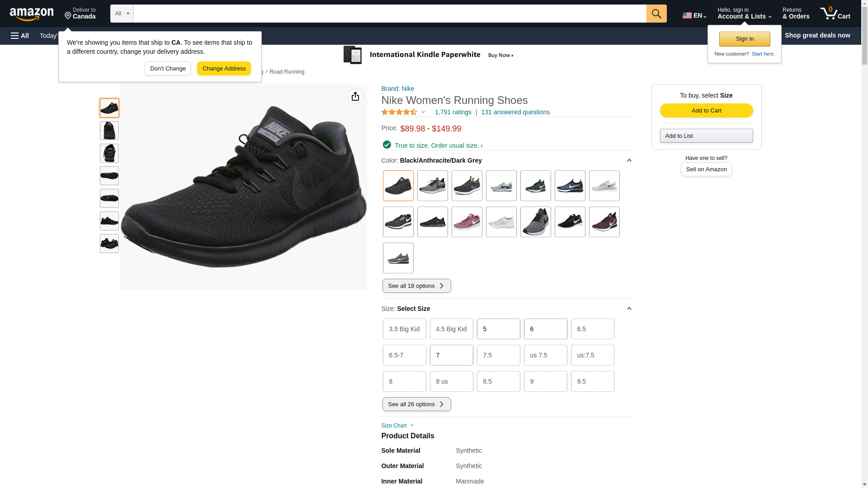Image resolution: width=868 pixels, height=488 pixels.
Task: Click the share icon on product image
Action: (x=355, y=96)
